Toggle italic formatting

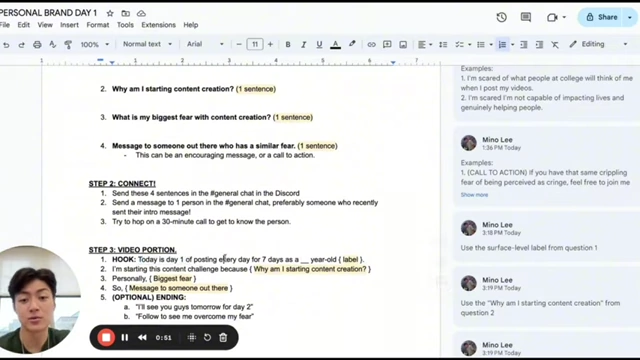303,44
